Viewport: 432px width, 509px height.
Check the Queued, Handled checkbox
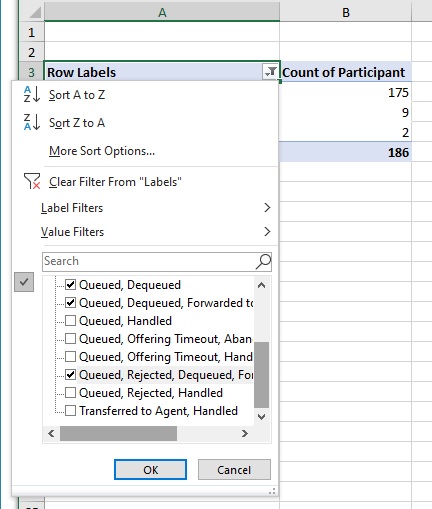[x=70, y=321]
